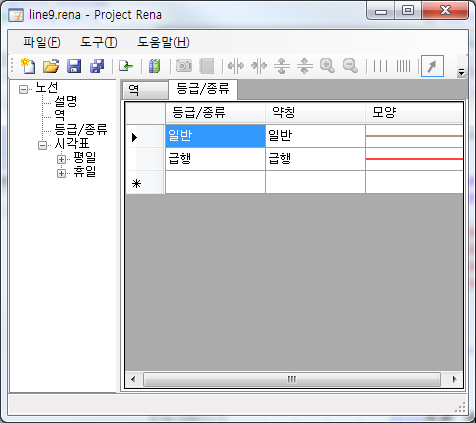Expand the 휴일 tree node
The image size is (476, 423).
pos(61,173)
